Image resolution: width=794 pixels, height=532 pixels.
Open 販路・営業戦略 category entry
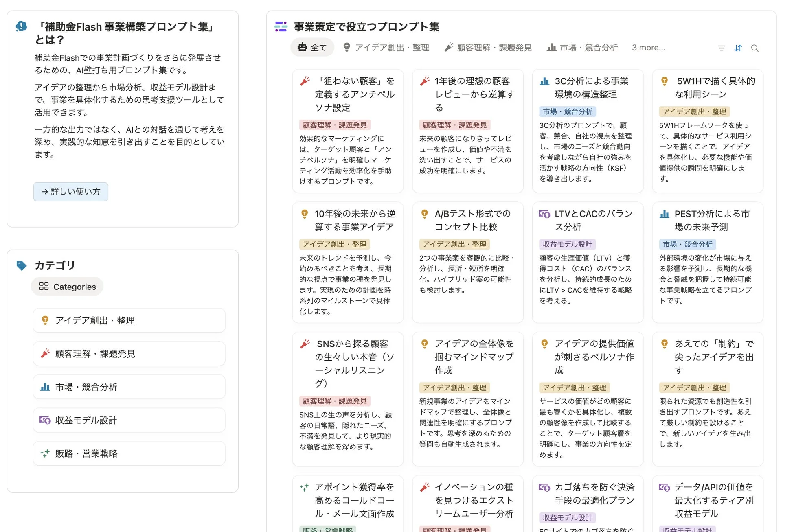pos(129,453)
